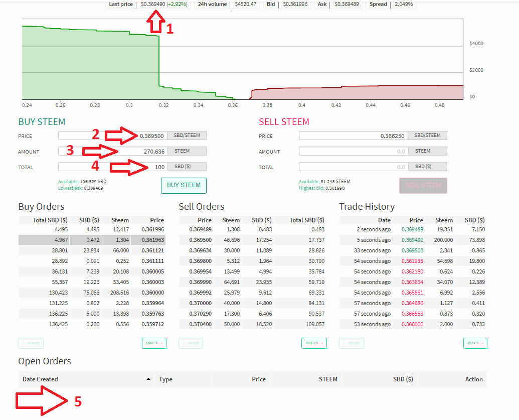
Task: Click trade history price 0.365561
Action: click(412, 293)
